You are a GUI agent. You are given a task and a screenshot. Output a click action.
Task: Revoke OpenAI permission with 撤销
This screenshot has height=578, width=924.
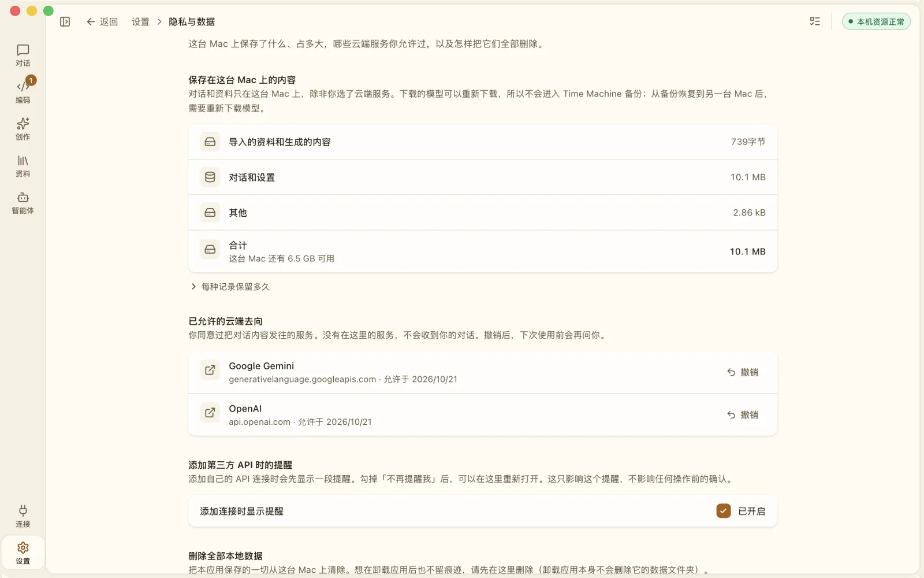click(x=743, y=415)
